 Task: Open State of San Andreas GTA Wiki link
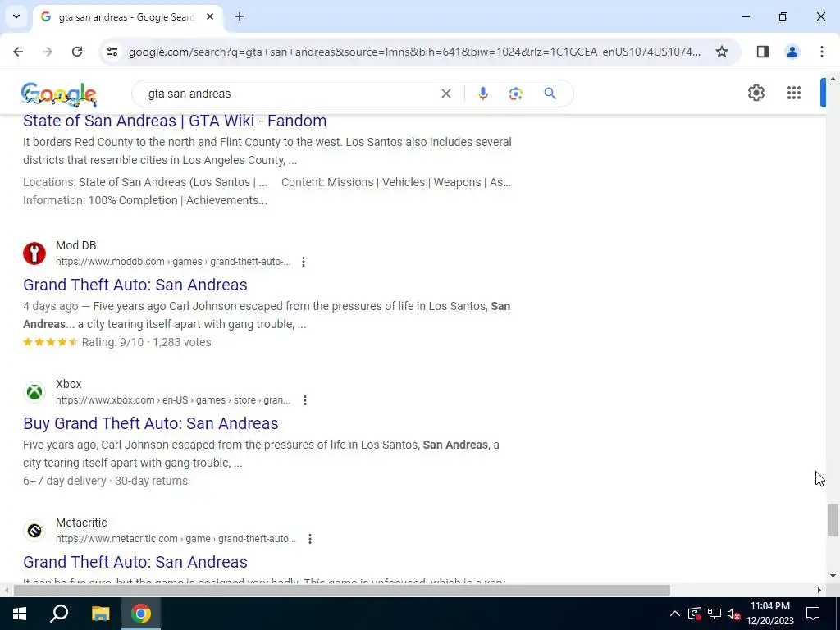click(175, 121)
